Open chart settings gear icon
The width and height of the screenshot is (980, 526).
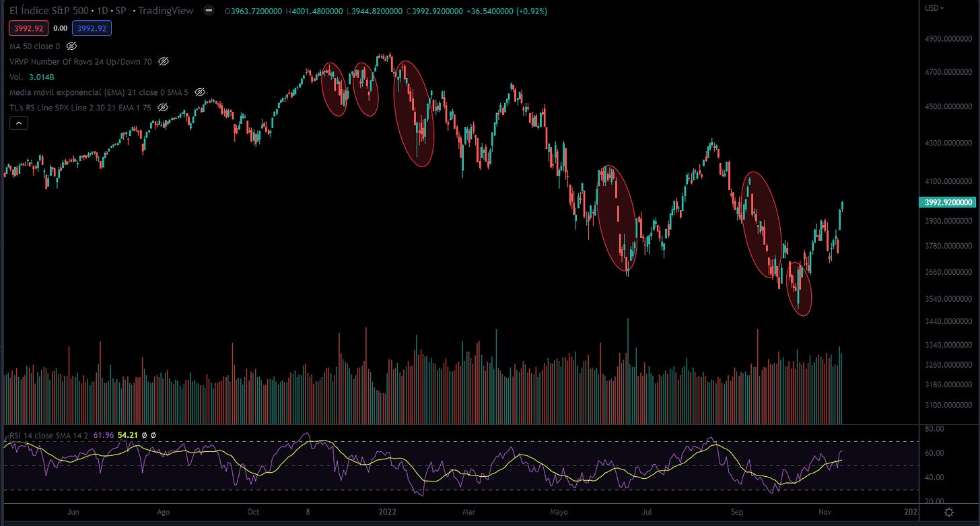[949, 513]
